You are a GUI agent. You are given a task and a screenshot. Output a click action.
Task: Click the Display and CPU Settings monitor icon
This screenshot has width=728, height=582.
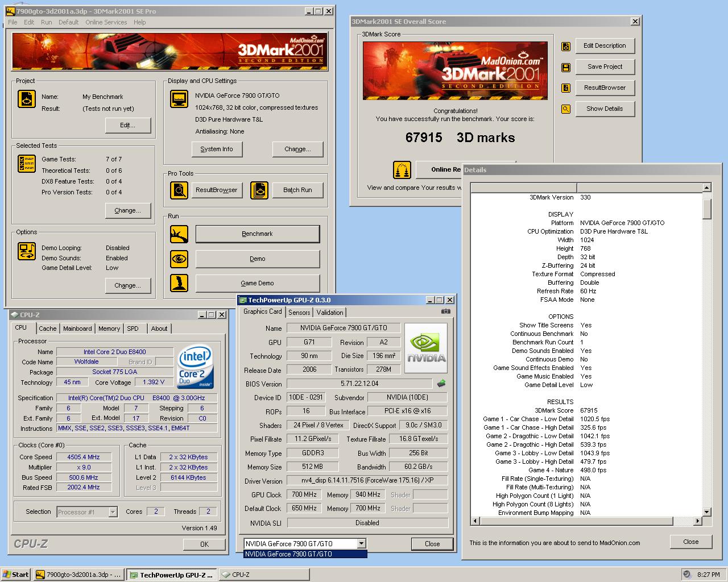point(179,99)
